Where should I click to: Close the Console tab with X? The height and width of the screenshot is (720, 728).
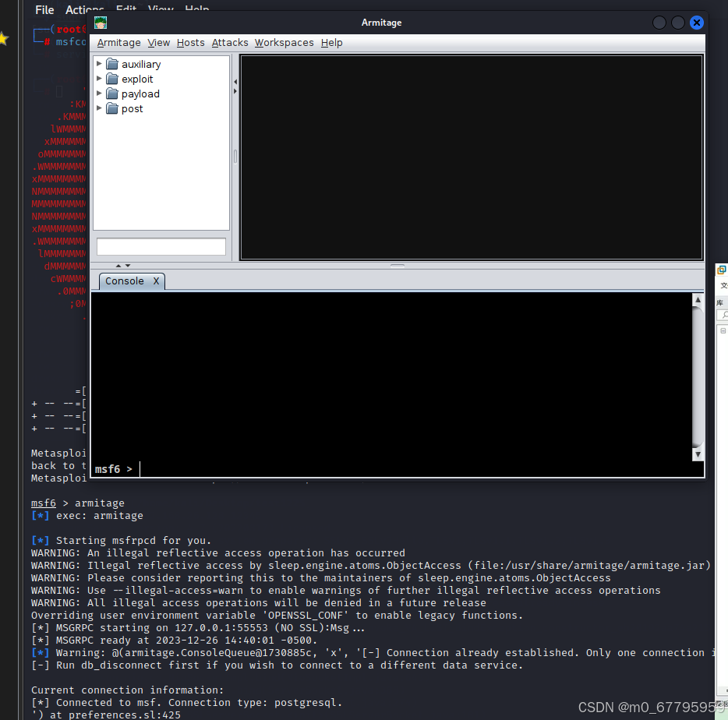pyautogui.click(x=157, y=281)
